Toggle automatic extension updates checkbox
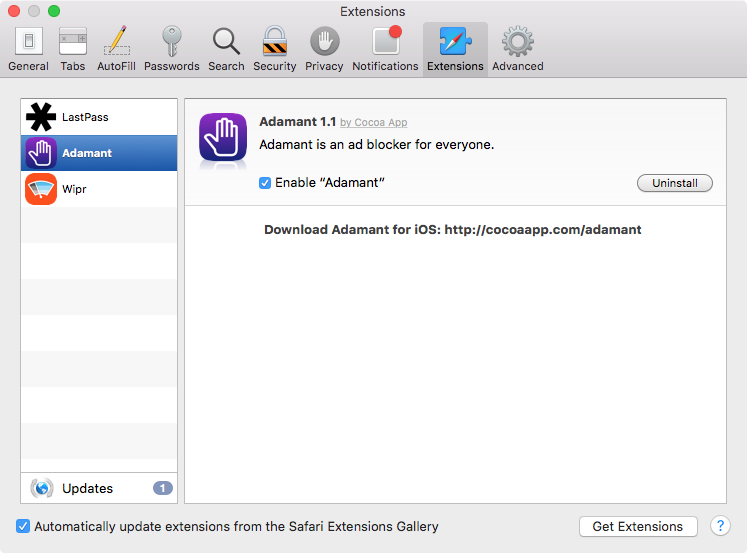Image resolution: width=747 pixels, height=553 pixels. (x=23, y=526)
